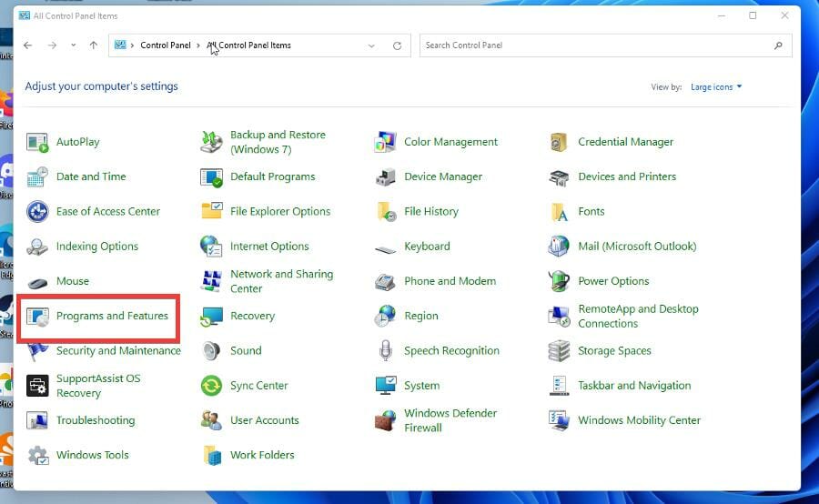Open Backup and Restore icon
Viewport: 819px width, 504px height.
click(x=211, y=142)
